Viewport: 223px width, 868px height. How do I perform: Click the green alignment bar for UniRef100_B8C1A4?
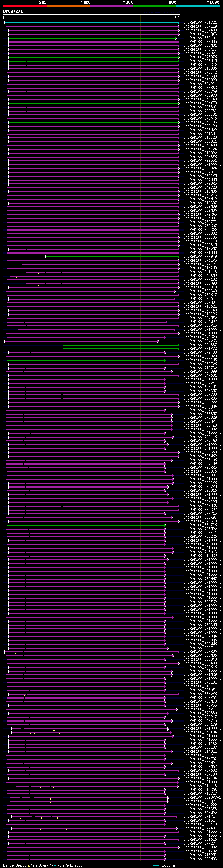click(93, 38)
